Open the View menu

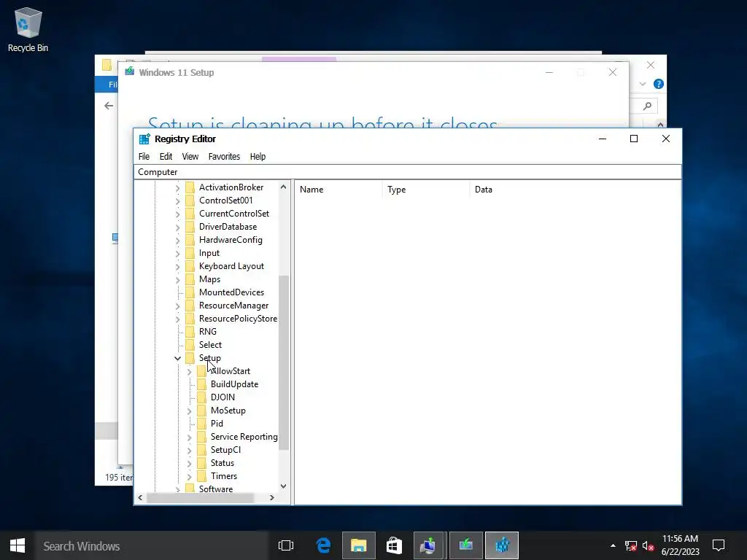[x=190, y=157]
